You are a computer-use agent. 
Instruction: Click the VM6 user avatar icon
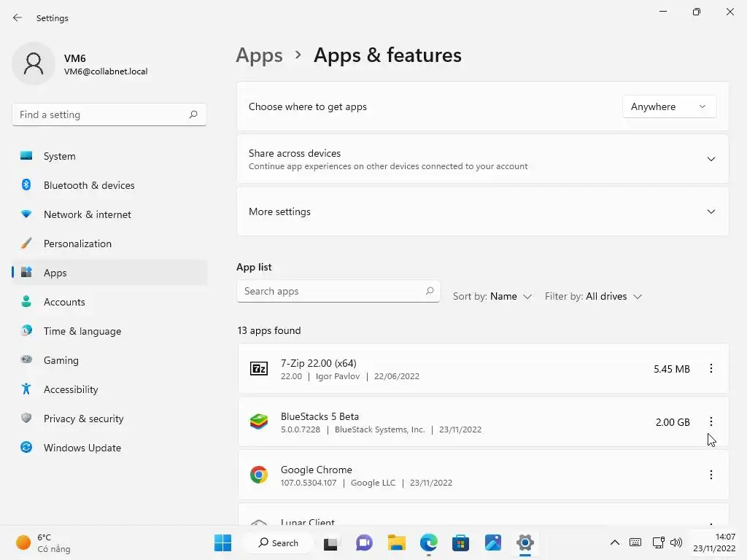[x=34, y=64]
